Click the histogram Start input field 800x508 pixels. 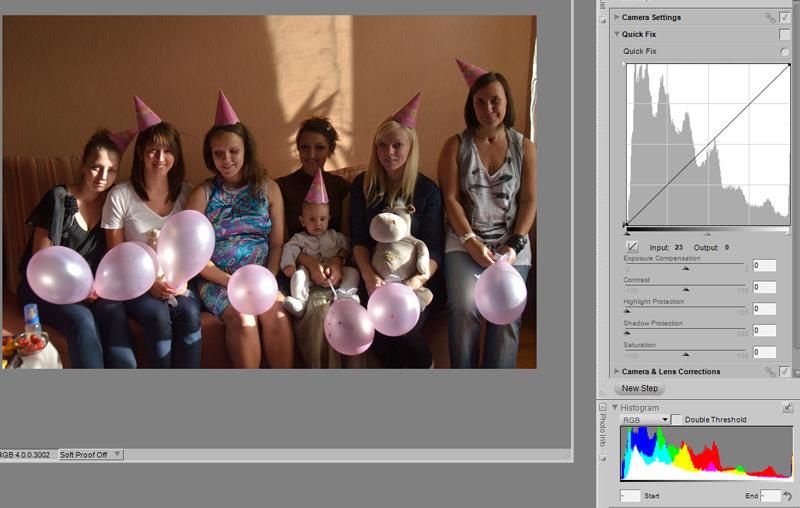coord(630,495)
